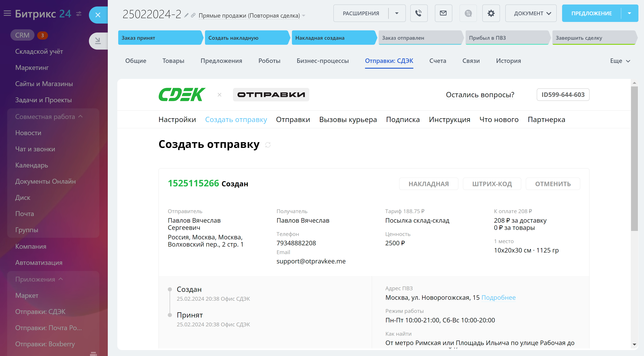
Task: Open Маркетинг in sidebar
Action: tap(32, 68)
